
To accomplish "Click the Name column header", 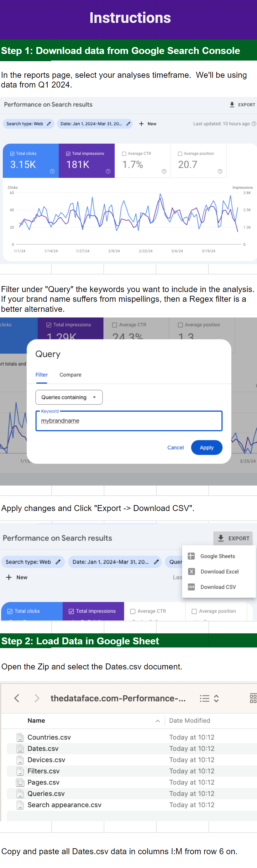I will pos(36,721).
